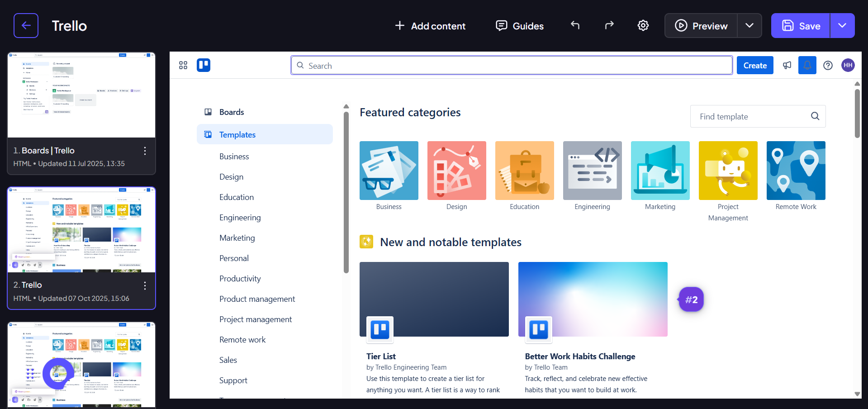Click the Find template magnifier icon

(815, 116)
